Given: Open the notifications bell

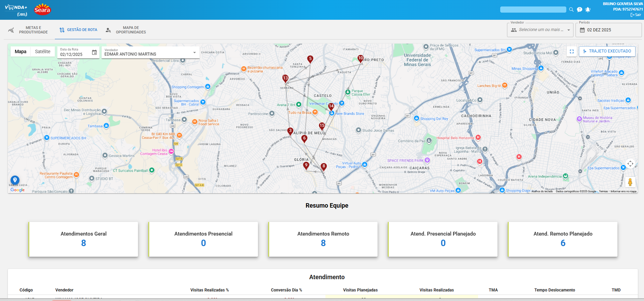Looking at the screenshot, I should tap(588, 10).
